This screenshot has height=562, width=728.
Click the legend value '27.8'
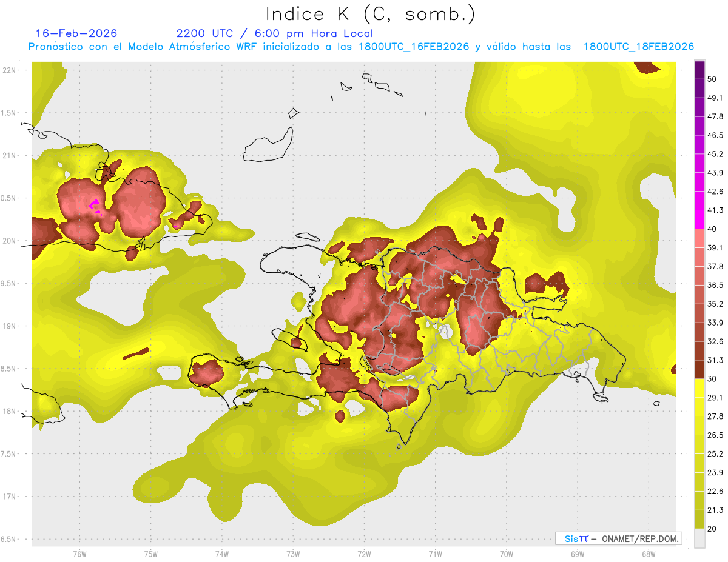coord(715,416)
